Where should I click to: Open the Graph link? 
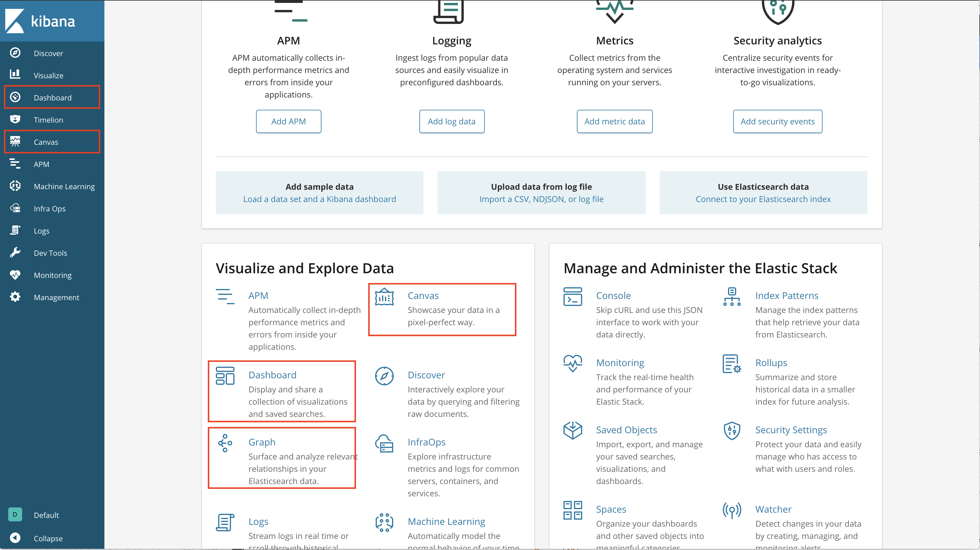262,442
